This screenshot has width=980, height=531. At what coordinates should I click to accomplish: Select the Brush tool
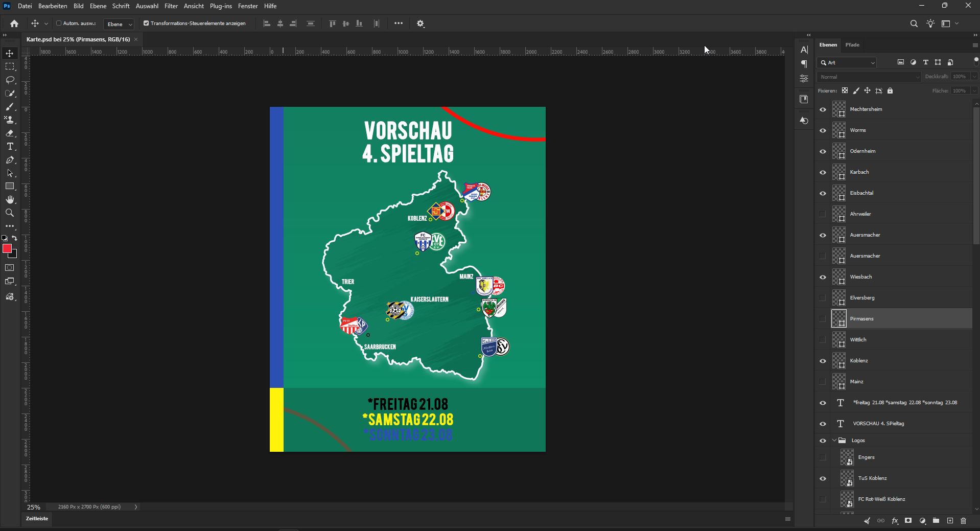[x=10, y=106]
